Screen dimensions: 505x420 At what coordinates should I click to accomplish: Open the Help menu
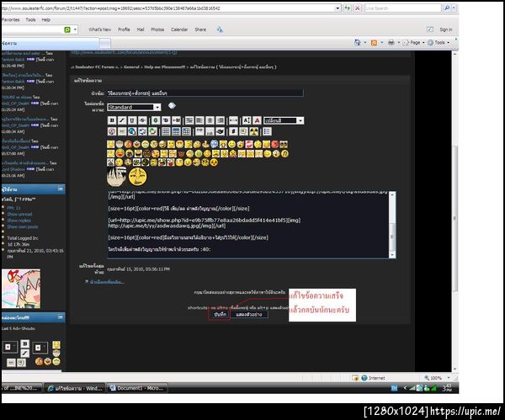click(x=45, y=19)
